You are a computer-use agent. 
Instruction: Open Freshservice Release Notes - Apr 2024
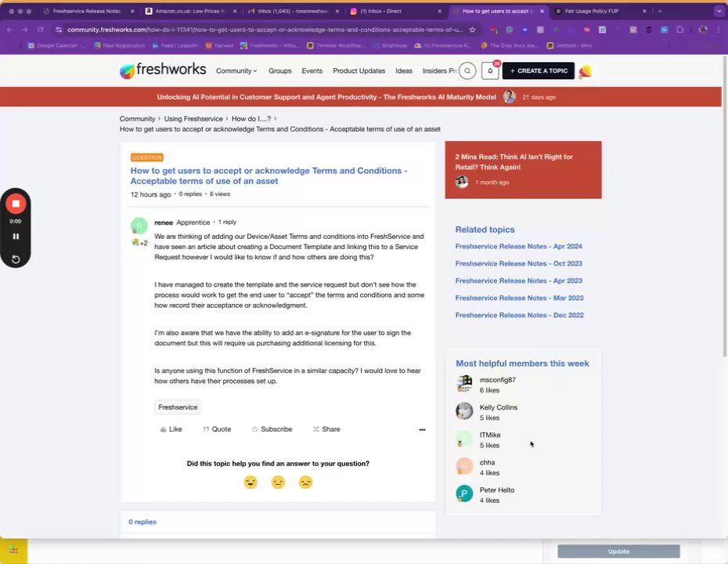519,246
